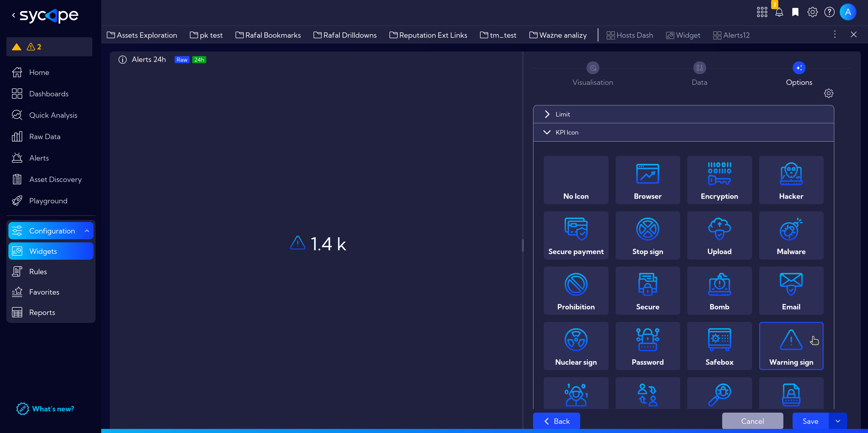Open the apps grid menu

tap(762, 12)
